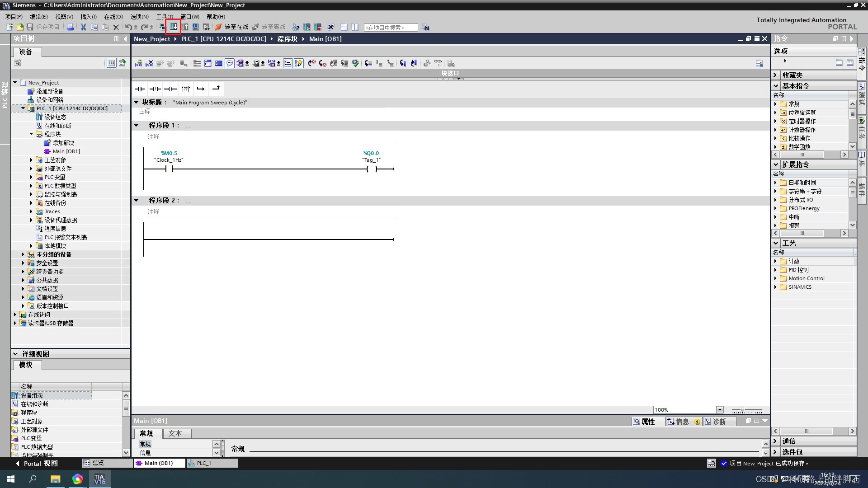The height and width of the screenshot is (488, 868).
Task: Click PLC_1 breadcrumb in editor path
Action: [x=224, y=39]
